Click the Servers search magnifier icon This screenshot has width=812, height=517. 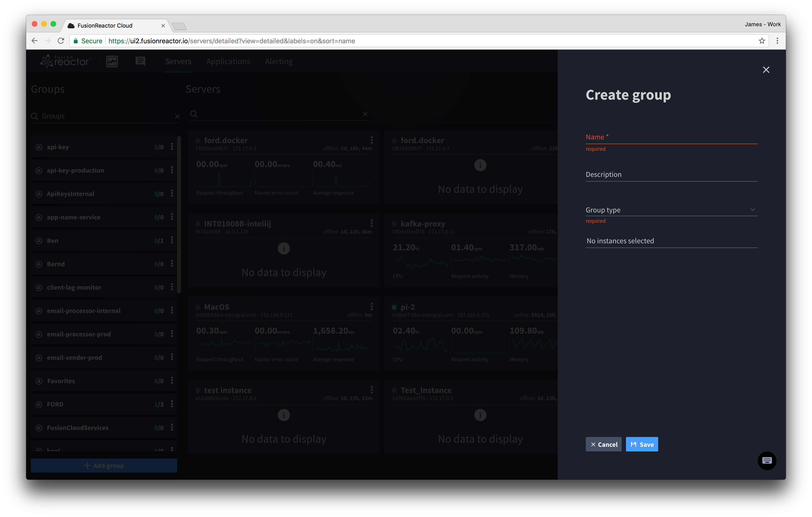(x=194, y=114)
